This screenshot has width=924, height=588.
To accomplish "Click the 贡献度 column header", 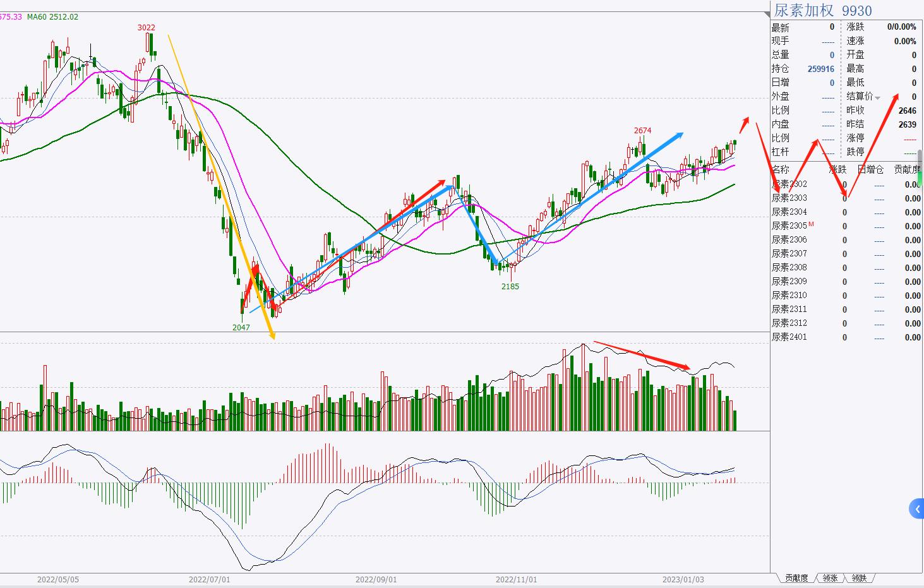I will 907,169.
